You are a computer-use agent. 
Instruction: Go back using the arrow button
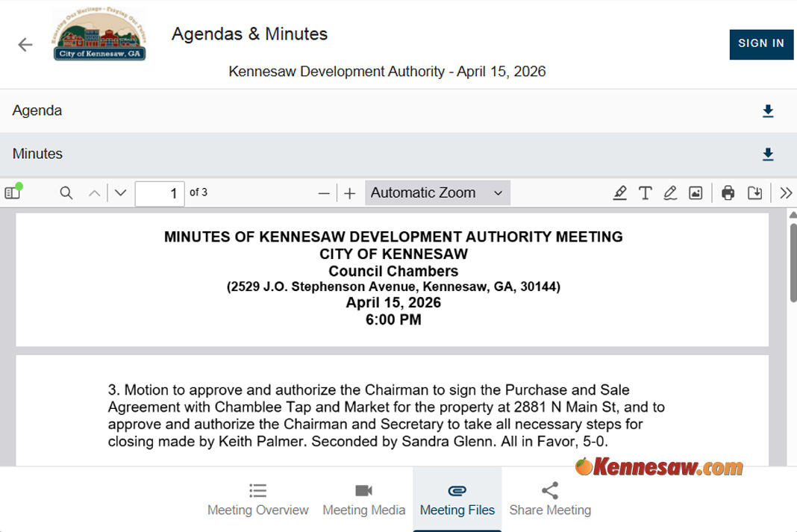click(x=25, y=45)
